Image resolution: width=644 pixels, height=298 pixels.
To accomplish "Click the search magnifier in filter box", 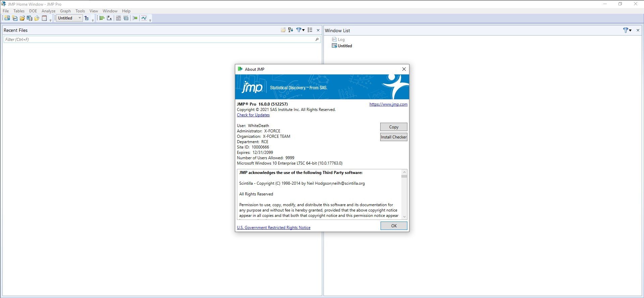I will (317, 40).
